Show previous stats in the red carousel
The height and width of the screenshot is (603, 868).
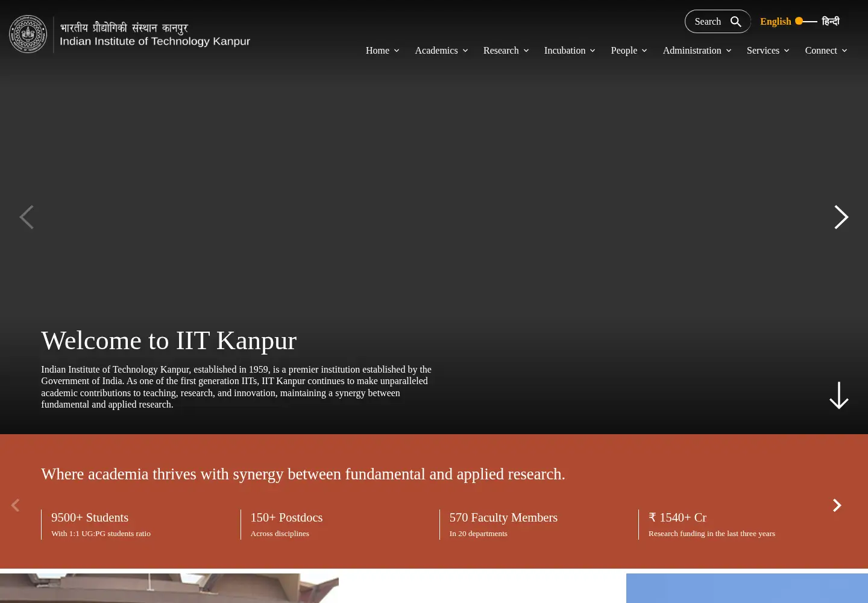coord(15,505)
